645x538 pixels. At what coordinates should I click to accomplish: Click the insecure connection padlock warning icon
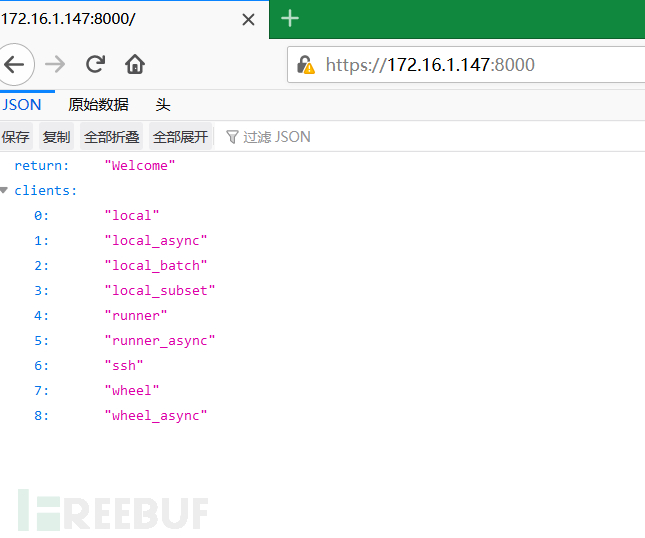pos(306,65)
